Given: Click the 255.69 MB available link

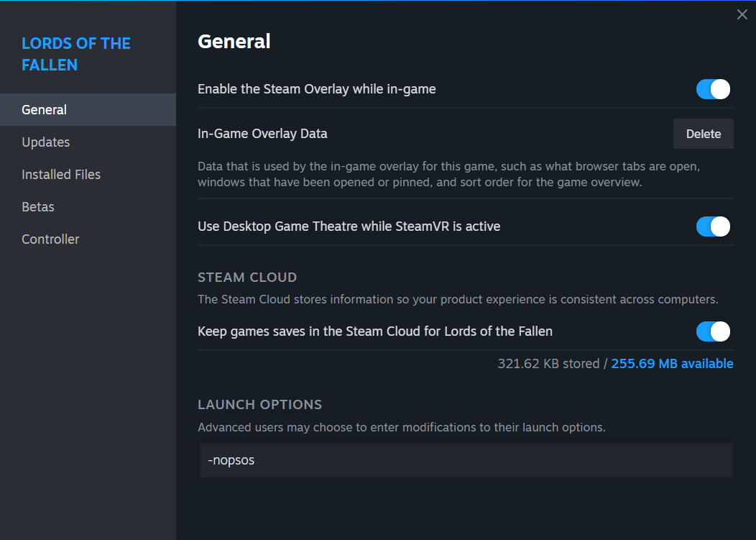Looking at the screenshot, I should [672, 363].
